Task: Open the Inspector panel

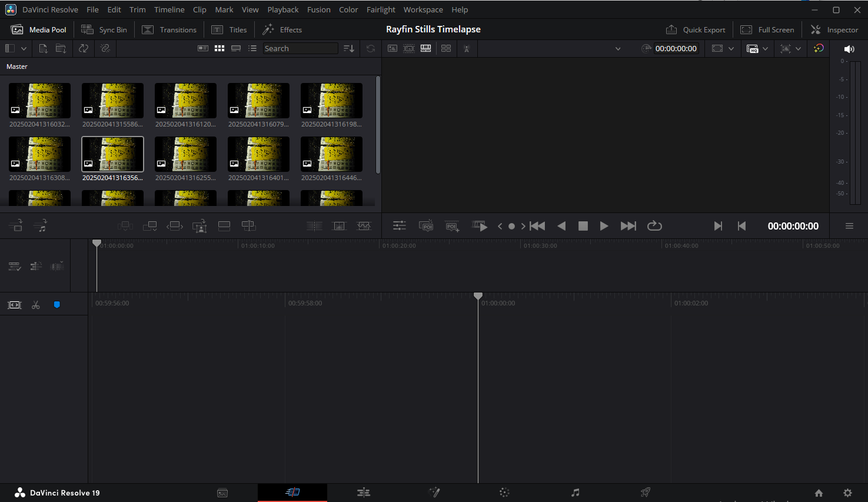Action: [834, 29]
